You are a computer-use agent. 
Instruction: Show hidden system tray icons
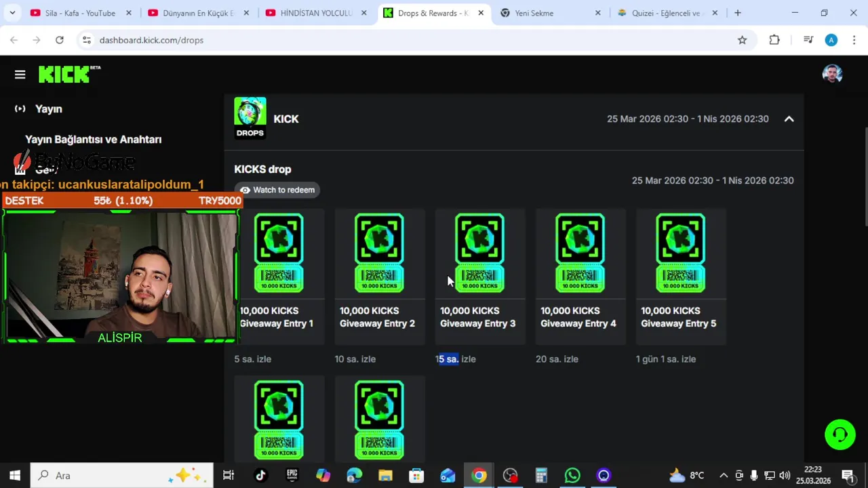724,475
